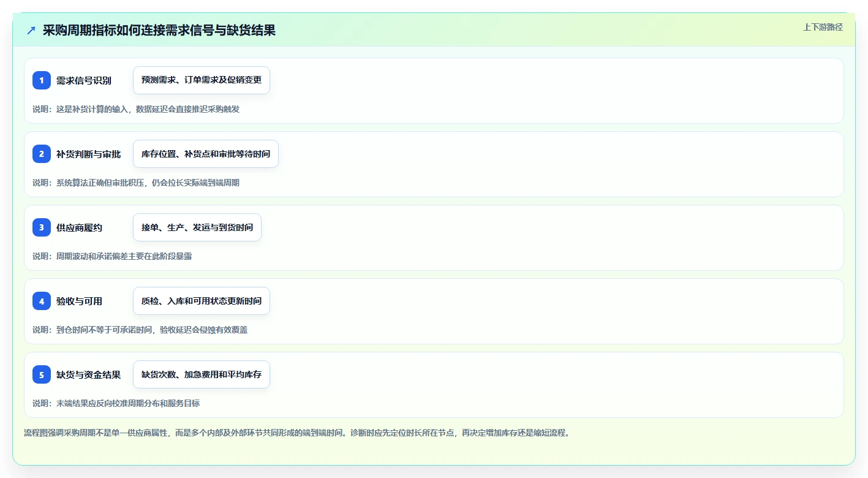The height and width of the screenshot is (478, 868).
Task: Click the footer summary starting 流程图强调采购周期
Action: click(x=297, y=433)
